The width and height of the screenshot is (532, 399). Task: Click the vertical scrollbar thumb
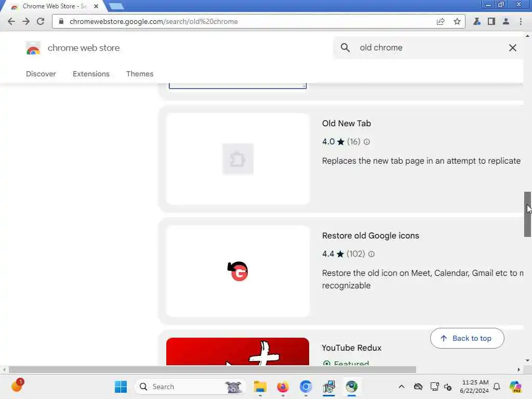click(527, 215)
